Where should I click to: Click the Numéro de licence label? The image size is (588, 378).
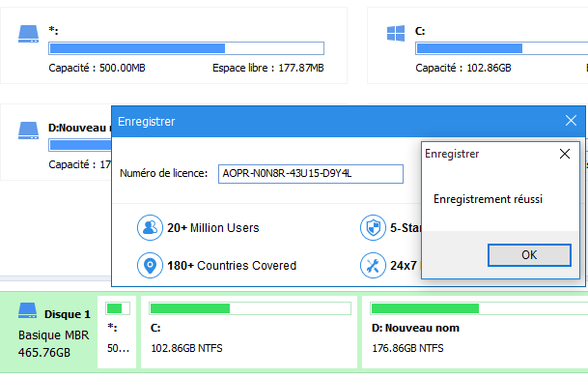163,173
